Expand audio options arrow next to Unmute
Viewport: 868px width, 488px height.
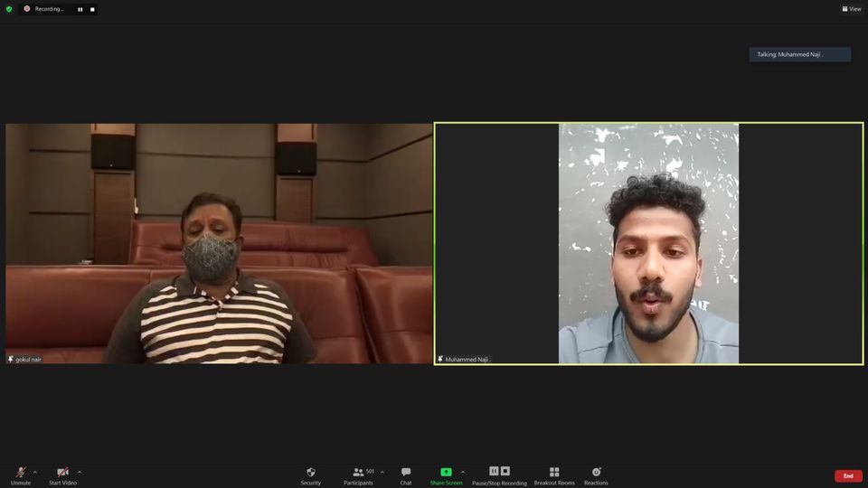[35, 472]
